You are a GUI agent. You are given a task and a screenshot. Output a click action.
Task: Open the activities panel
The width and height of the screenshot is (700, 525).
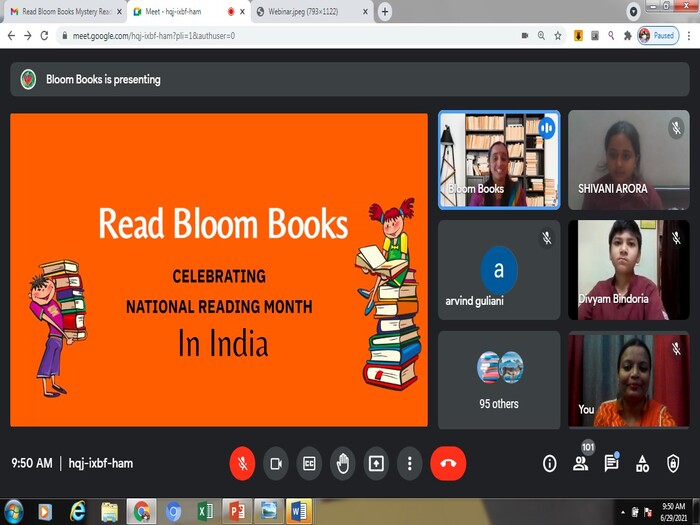(642, 463)
